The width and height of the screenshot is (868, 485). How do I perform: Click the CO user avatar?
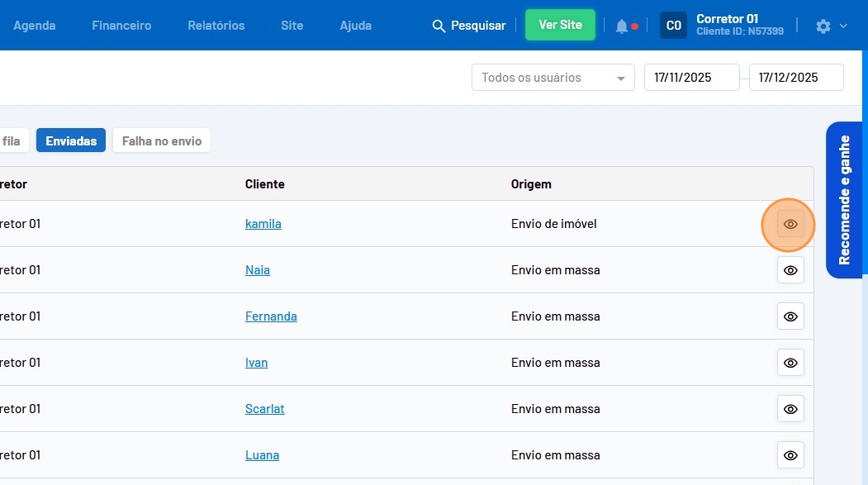(x=673, y=26)
